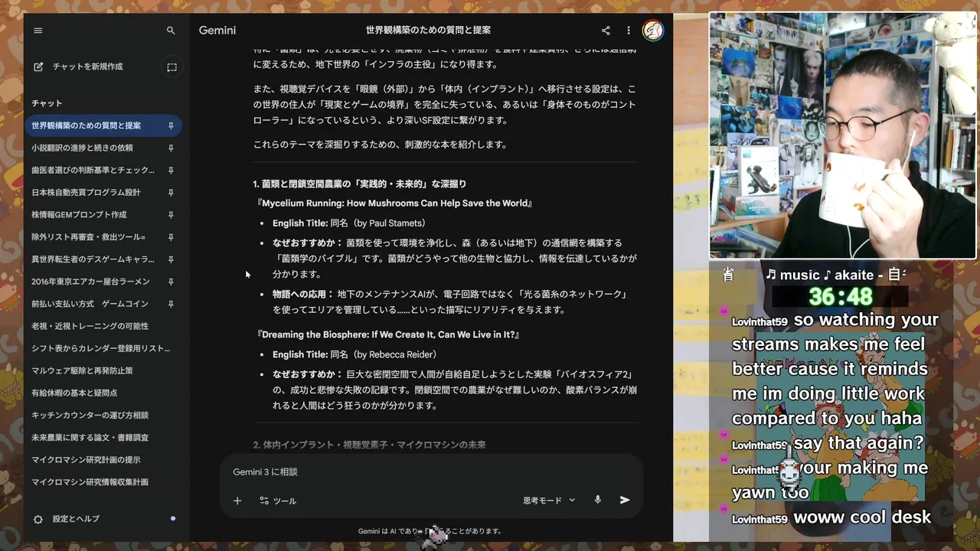
Task: Open chat マルウェア駆除と再発防止策
Action: pyautogui.click(x=103, y=370)
